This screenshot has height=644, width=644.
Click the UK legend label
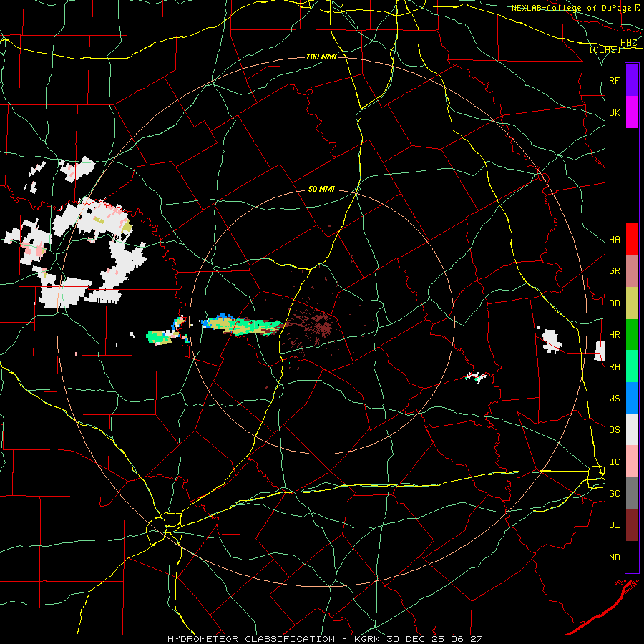click(x=614, y=112)
